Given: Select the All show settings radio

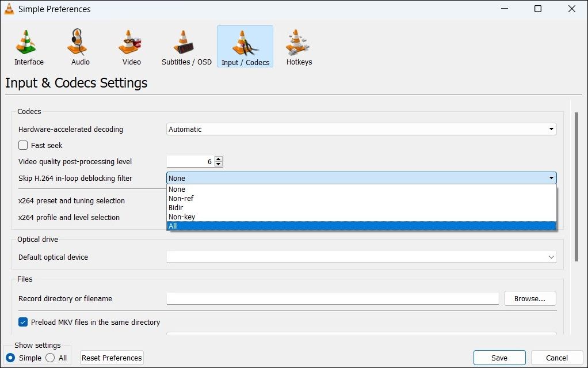Looking at the screenshot, I should pyautogui.click(x=50, y=358).
